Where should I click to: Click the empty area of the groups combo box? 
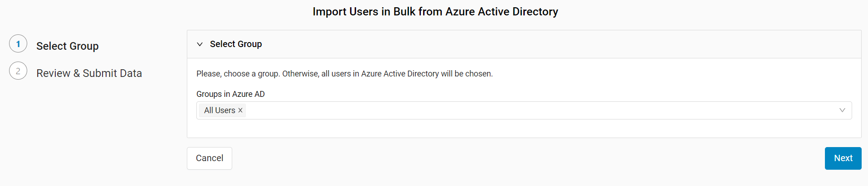point(540,110)
